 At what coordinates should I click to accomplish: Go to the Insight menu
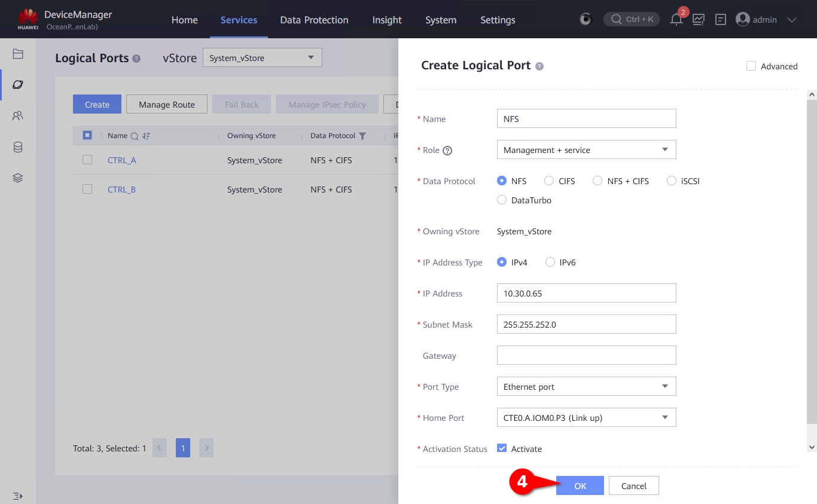(387, 20)
